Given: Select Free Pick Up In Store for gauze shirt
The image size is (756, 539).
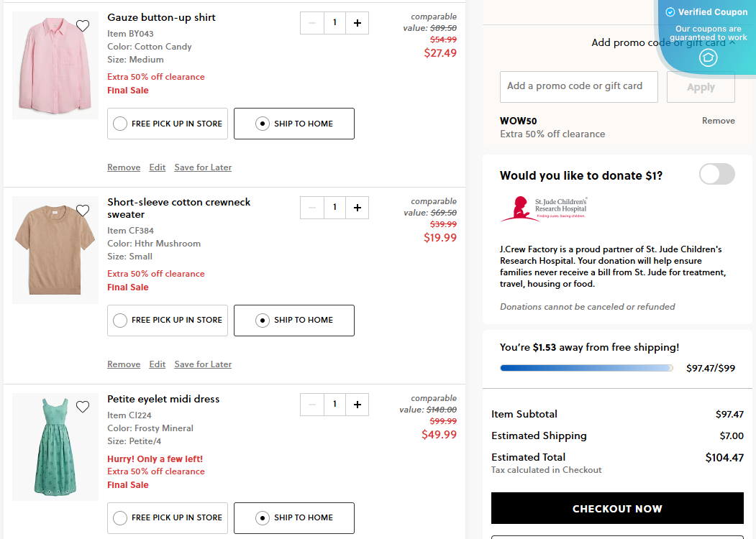Looking at the screenshot, I should pyautogui.click(x=168, y=124).
